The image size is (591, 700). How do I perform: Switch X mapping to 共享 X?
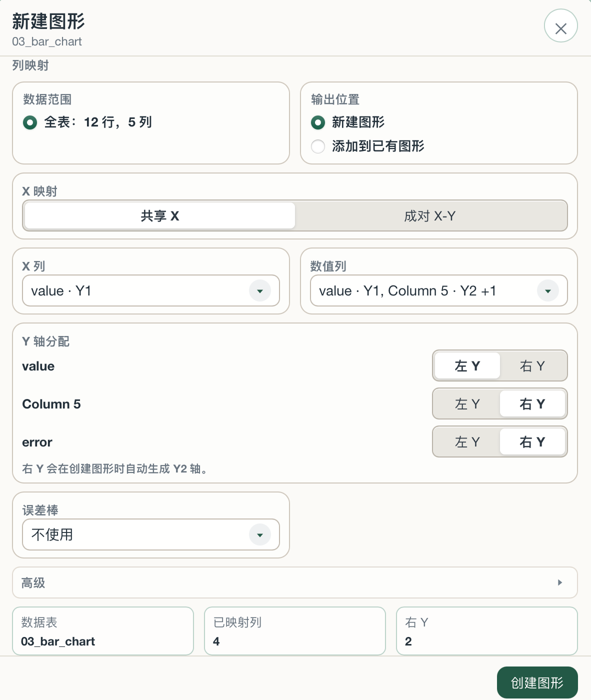click(x=160, y=216)
